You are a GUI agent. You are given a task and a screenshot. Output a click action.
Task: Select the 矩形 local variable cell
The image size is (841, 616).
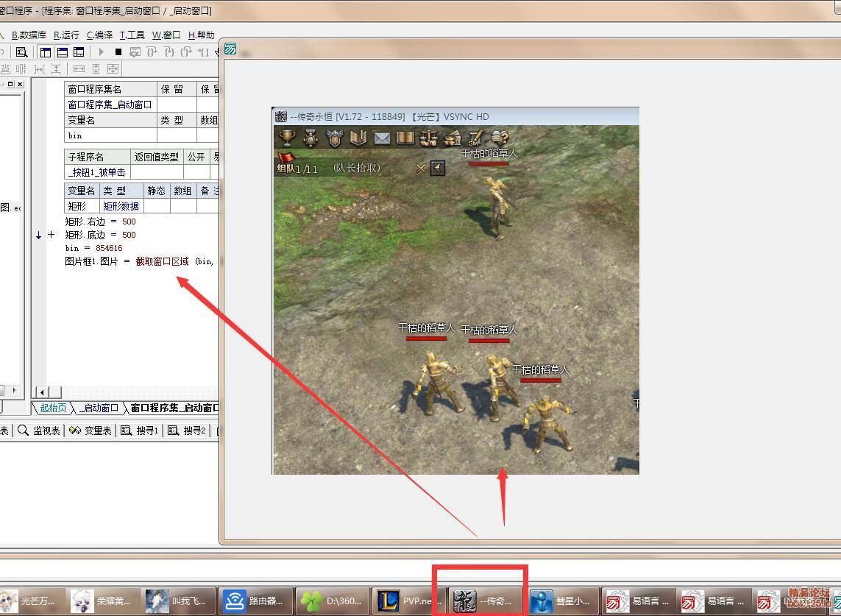click(x=82, y=206)
